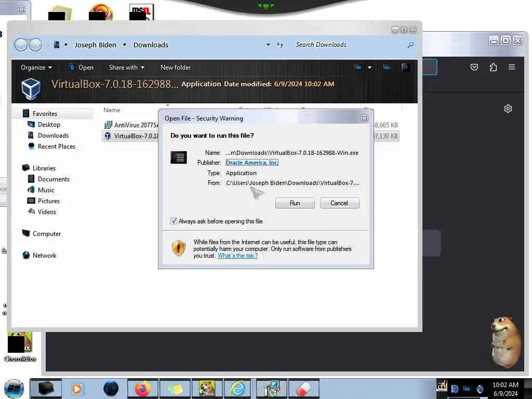This screenshot has height=399, width=532.
Task: Change the view icon in toolbar
Action: point(358,68)
